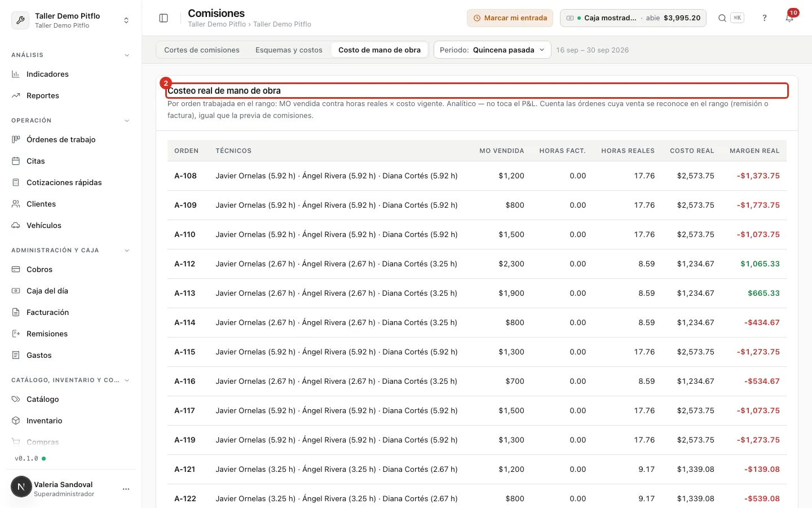Open Valeria Sandoval profile
The height and width of the screenshot is (508, 812).
coord(63,489)
